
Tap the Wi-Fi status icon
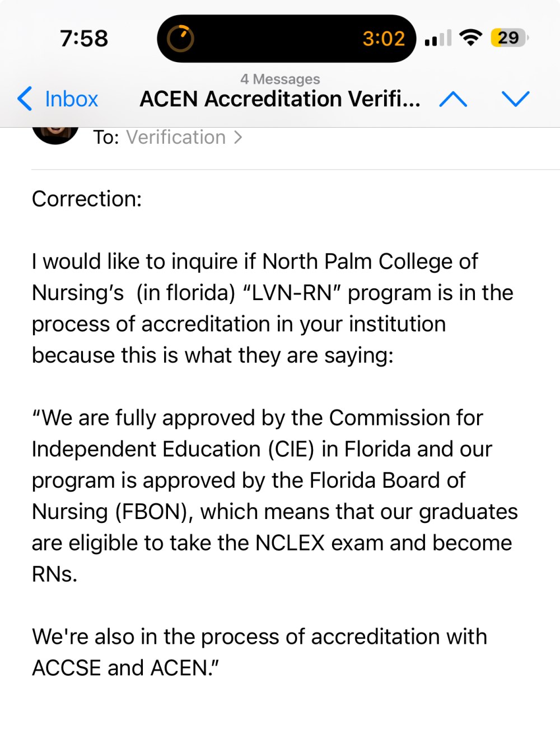pyautogui.click(x=470, y=38)
